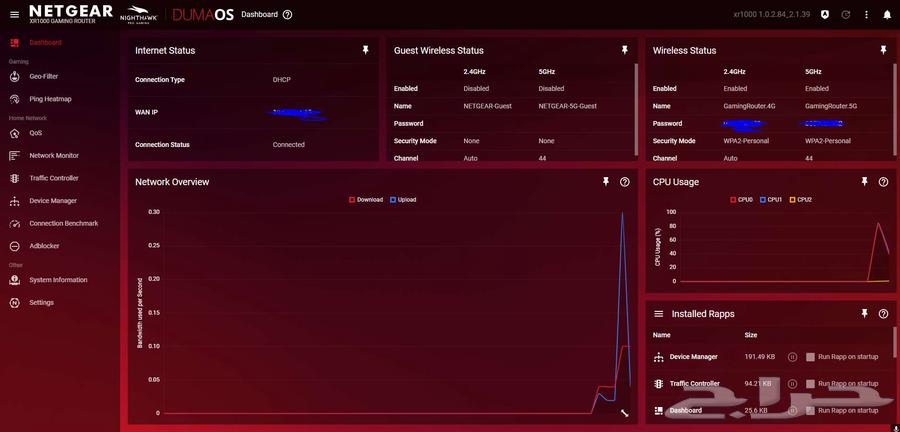Click the Adblocker sidebar icon
The height and width of the screenshot is (432, 900).
15,246
